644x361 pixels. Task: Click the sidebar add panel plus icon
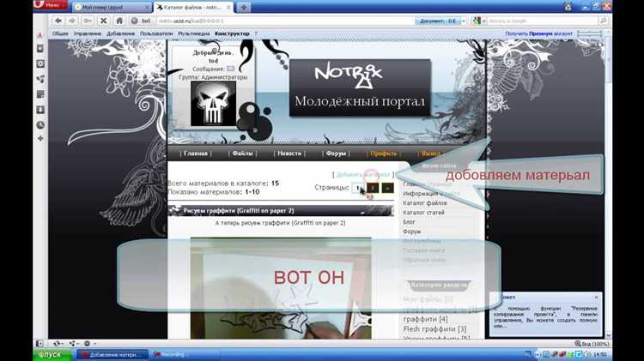(x=40, y=139)
